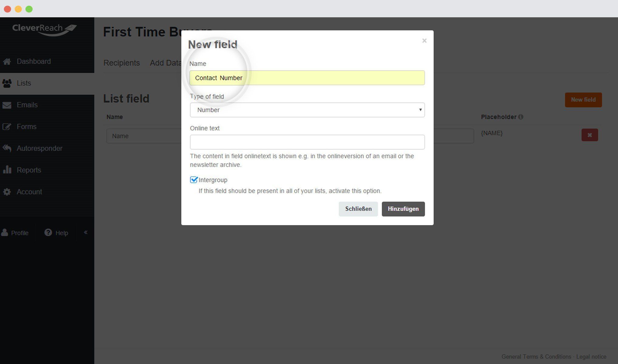618x364 pixels.
Task: Click the Placeholder info icon
Action: pyautogui.click(x=521, y=117)
